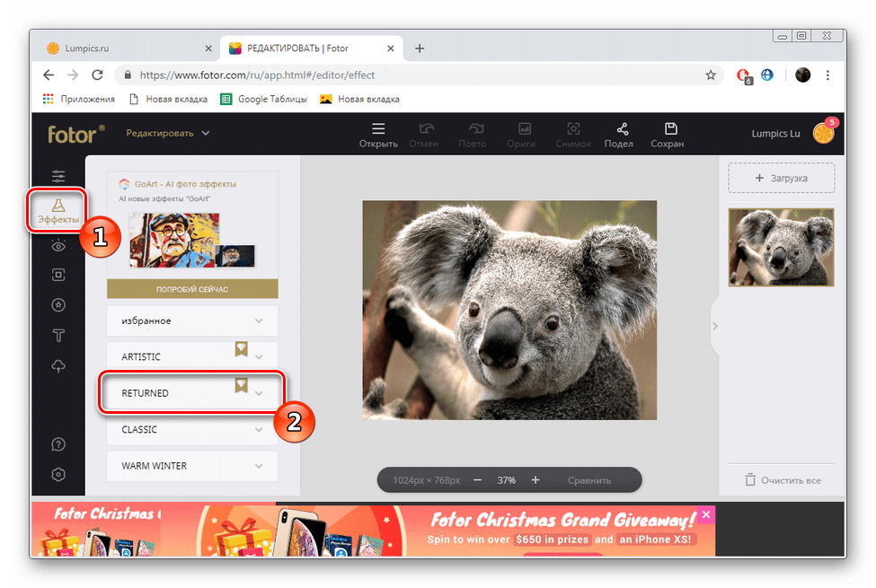Click the ПОПРОБУЙ СЕЙЧАС button
The image size is (876, 588).
[192, 289]
